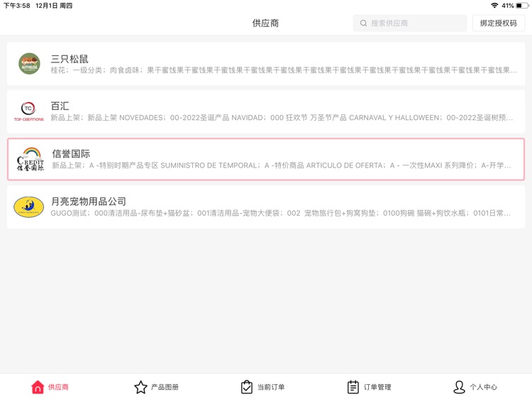Open the 三只松鼠 supplier logo

pos(29,63)
